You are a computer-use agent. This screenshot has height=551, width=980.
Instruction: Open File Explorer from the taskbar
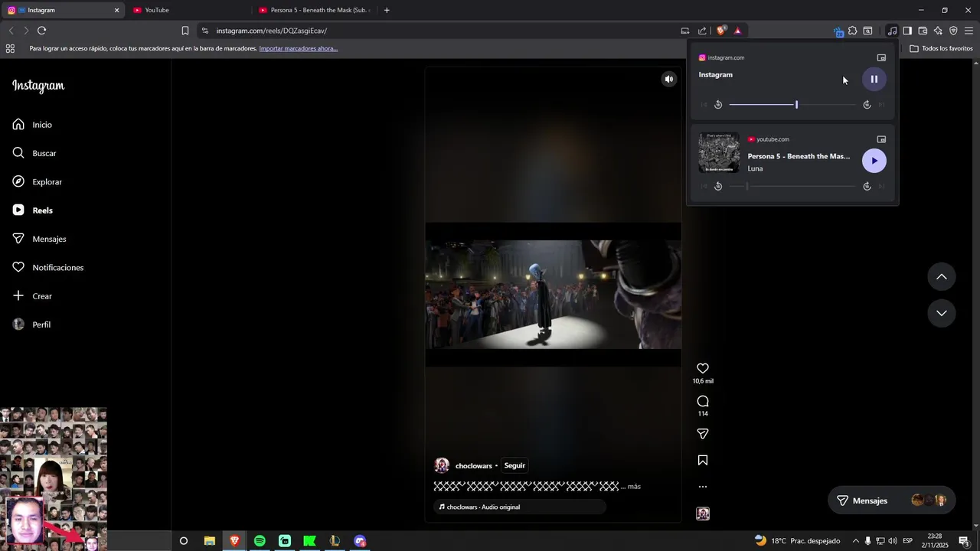click(x=209, y=541)
